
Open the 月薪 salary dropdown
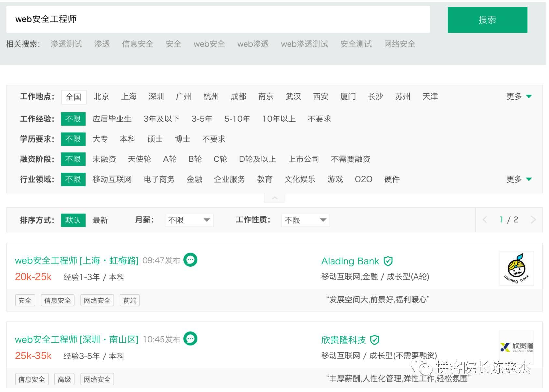click(189, 220)
